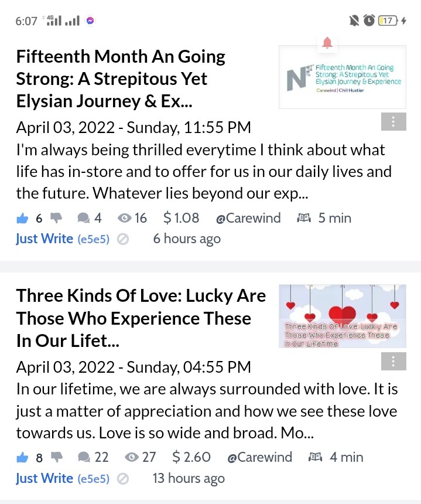Open Just Write (e5e5) community on first post

[63, 239]
